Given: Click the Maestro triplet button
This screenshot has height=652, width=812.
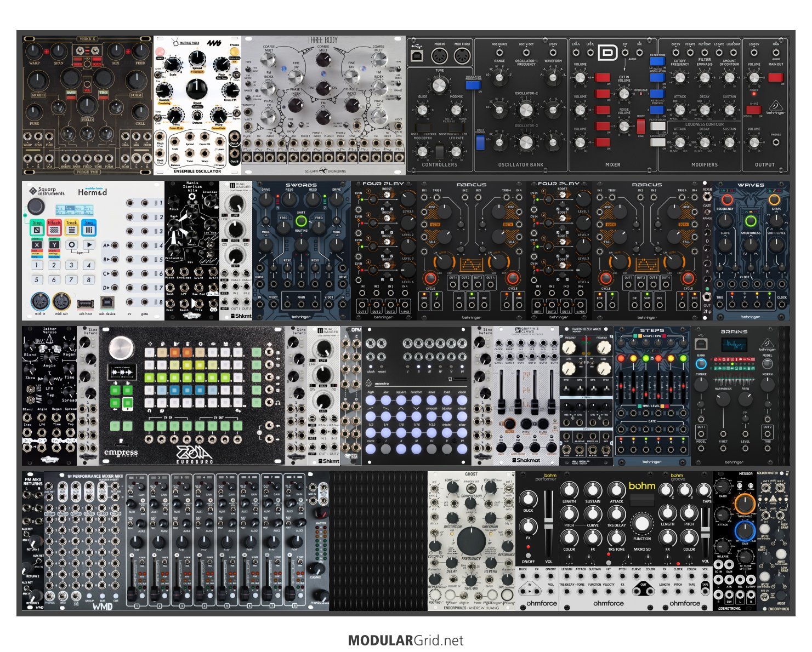Looking at the screenshot, I should (x=447, y=433).
